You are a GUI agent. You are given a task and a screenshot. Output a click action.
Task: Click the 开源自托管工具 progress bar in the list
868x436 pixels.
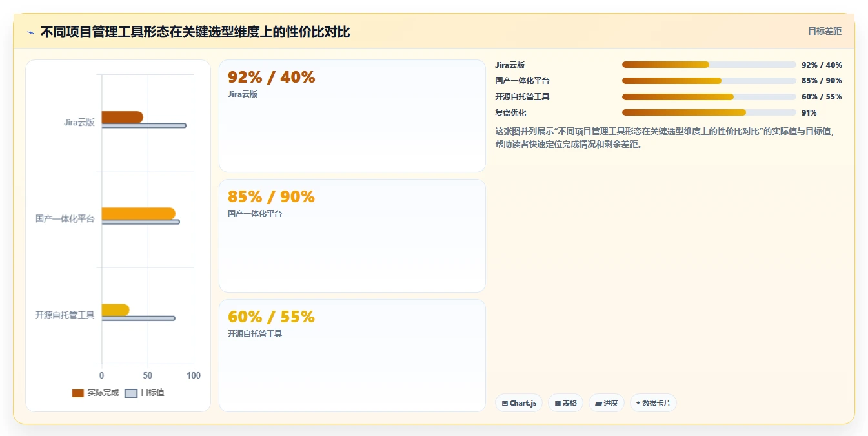(x=709, y=97)
